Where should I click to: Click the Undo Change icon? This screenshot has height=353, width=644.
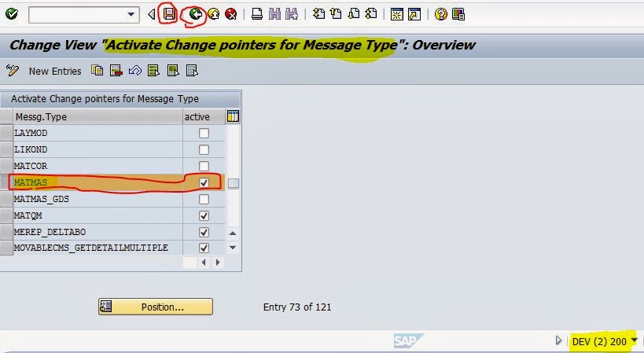(x=134, y=71)
